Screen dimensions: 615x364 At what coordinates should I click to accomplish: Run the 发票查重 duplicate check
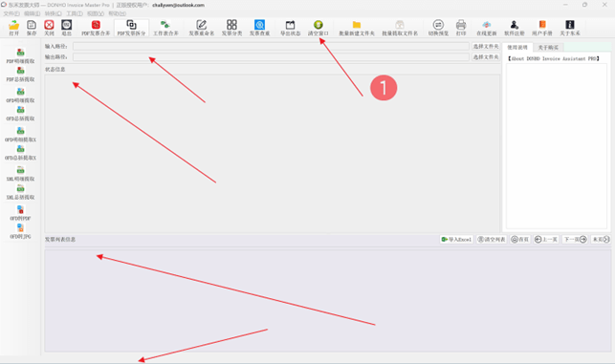click(259, 29)
